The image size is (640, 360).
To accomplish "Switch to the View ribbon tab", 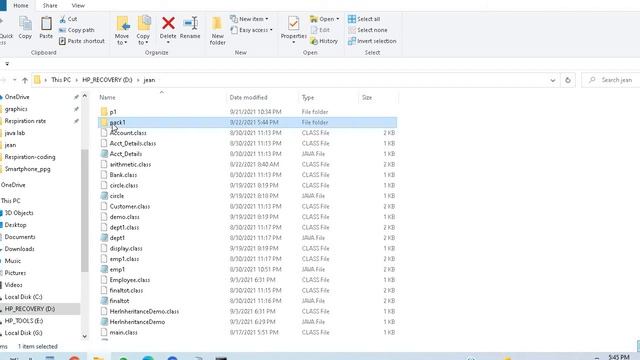I will click(x=78, y=6).
